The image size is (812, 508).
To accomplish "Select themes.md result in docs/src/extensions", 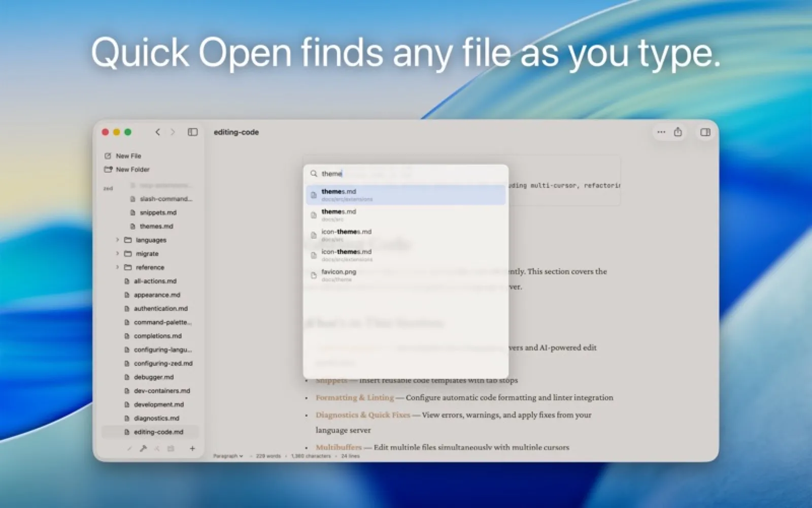I will pos(405,195).
